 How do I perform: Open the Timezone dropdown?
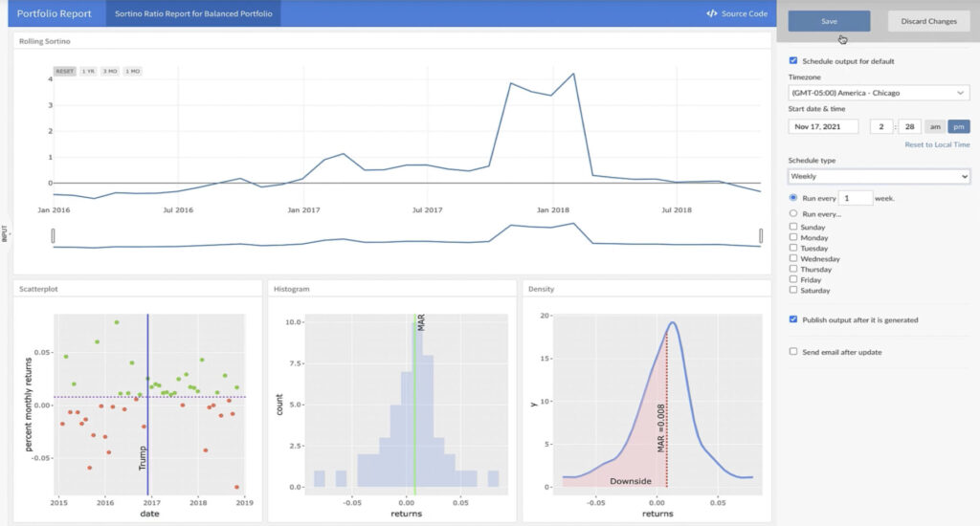tap(879, 93)
